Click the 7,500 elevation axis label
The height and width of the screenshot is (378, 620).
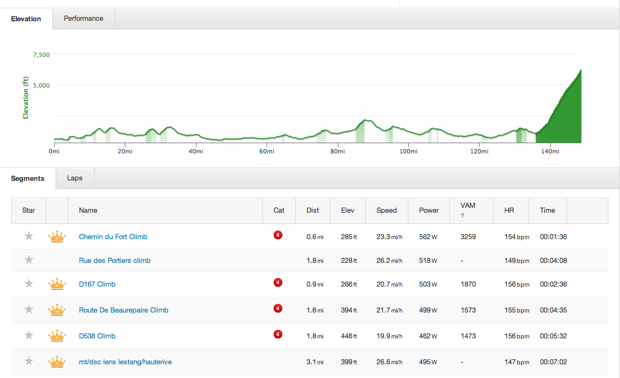[x=42, y=55]
